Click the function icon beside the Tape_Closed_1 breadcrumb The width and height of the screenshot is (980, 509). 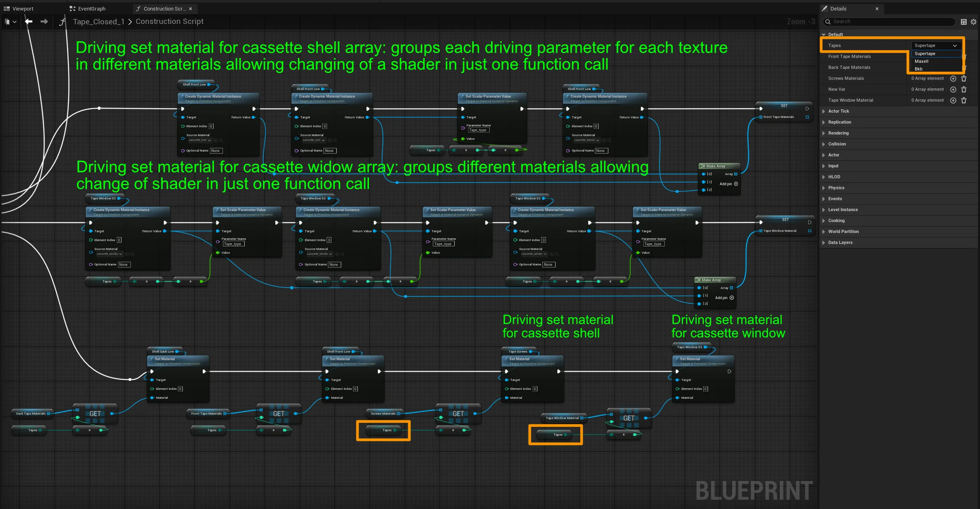pyautogui.click(x=62, y=22)
